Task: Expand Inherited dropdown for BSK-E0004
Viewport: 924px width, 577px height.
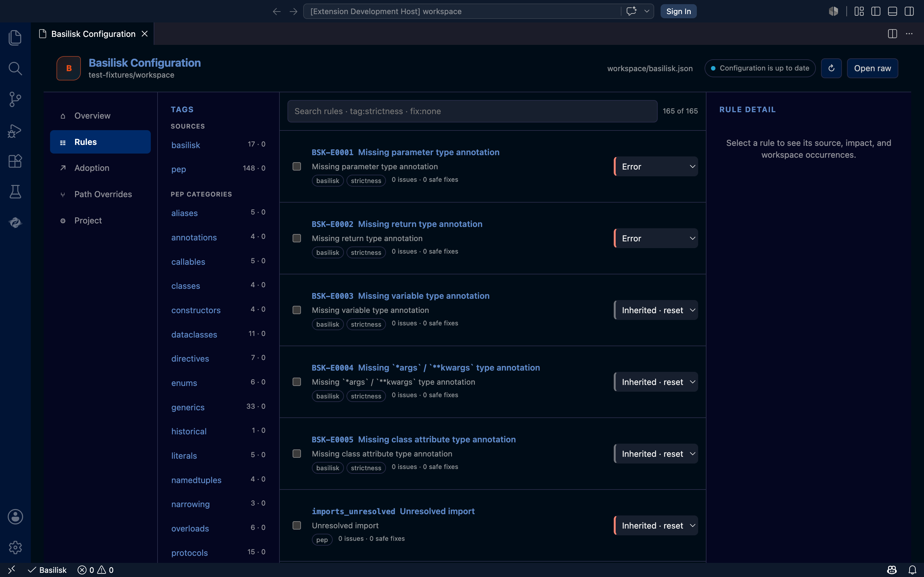Action: click(656, 382)
